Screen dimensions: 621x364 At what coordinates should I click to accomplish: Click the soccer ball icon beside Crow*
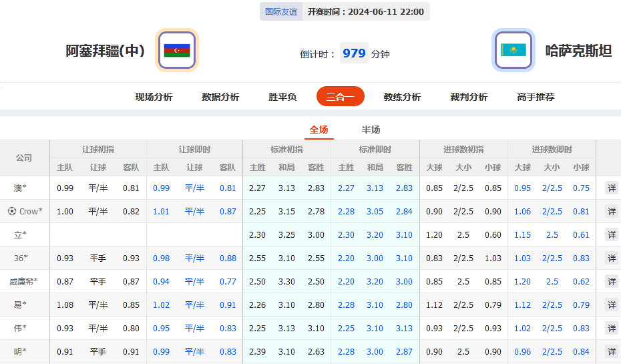[11, 211]
